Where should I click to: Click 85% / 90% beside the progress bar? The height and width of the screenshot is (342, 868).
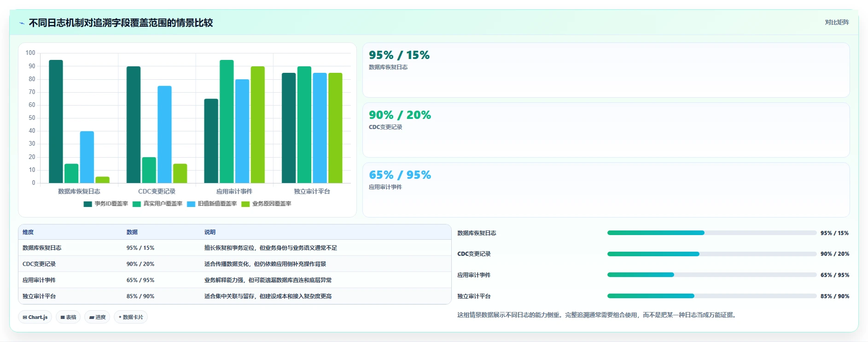pyautogui.click(x=835, y=296)
